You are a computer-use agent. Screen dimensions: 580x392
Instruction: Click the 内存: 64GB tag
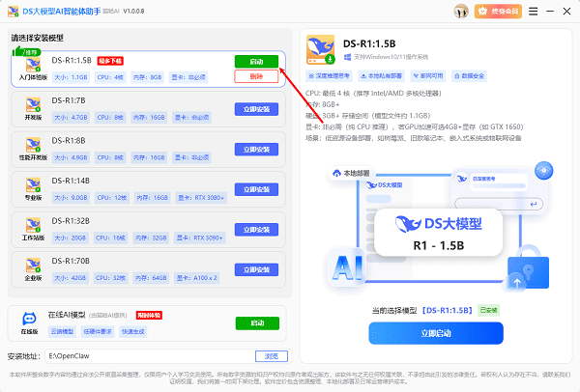(151, 278)
